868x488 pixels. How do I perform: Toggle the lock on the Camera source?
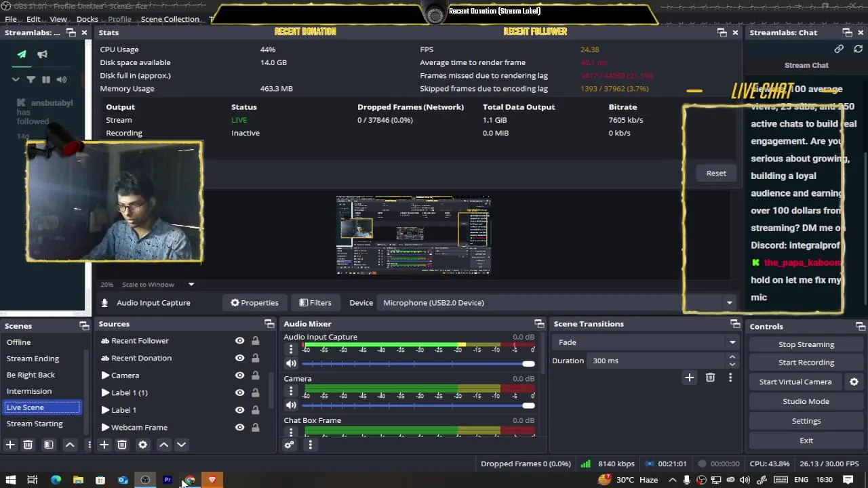[255, 375]
